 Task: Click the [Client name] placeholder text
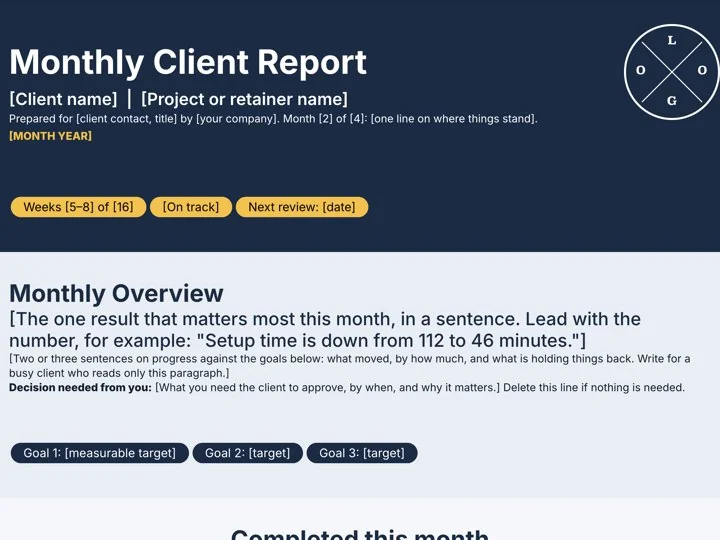pos(63,99)
